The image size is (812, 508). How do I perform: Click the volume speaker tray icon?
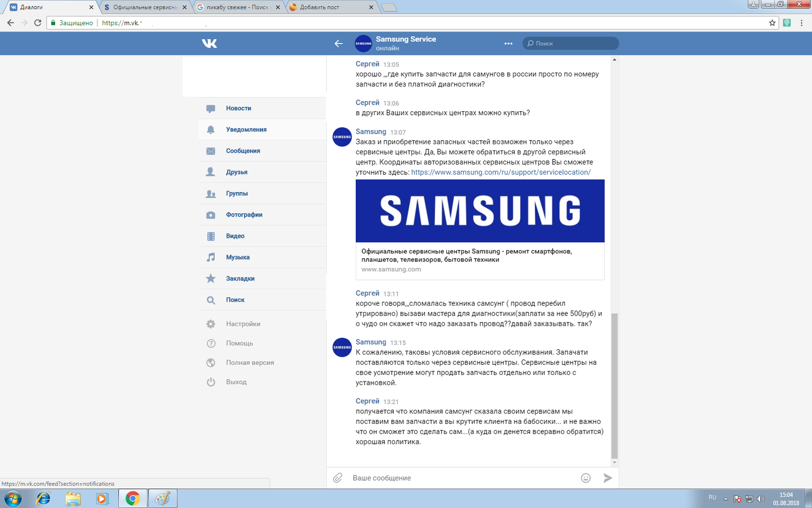pyautogui.click(x=760, y=499)
